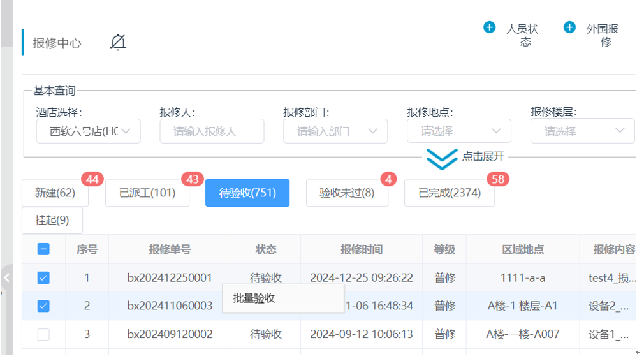Open the 报修地点 location dropdown
The width and height of the screenshot is (644, 361).
click(x=459, y=131)
